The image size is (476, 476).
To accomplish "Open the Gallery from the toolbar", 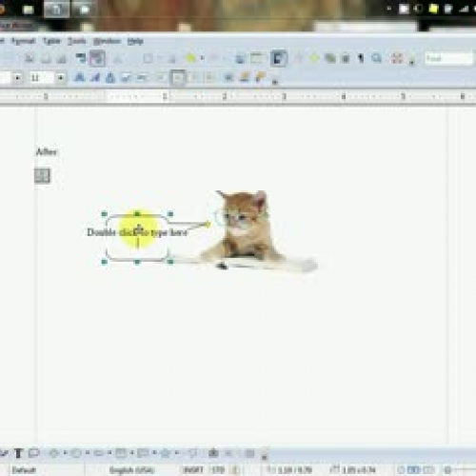I will pos(330,58).
